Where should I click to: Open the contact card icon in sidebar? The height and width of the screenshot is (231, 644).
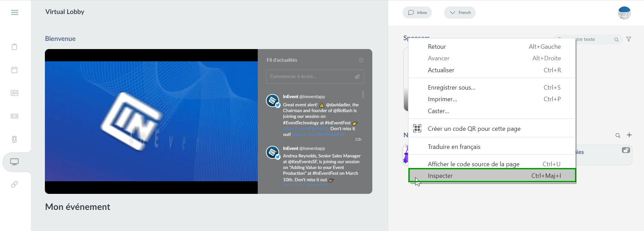coord(15,93)
